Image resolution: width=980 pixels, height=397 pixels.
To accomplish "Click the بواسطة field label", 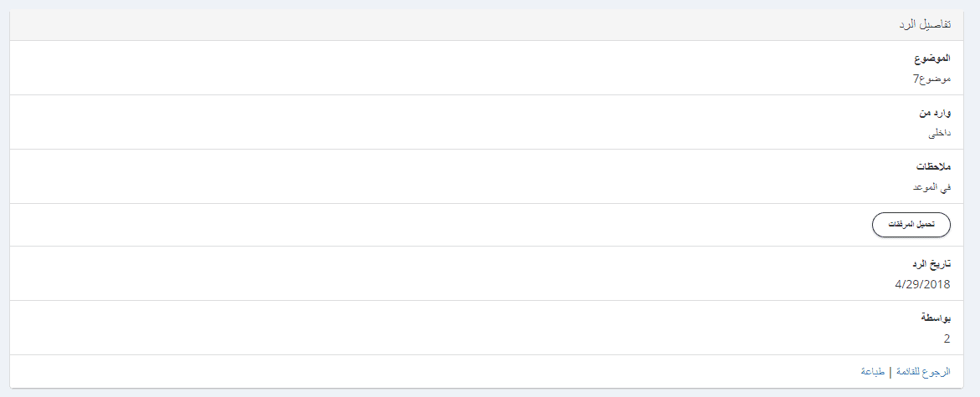I will click(x=935, y=319).
